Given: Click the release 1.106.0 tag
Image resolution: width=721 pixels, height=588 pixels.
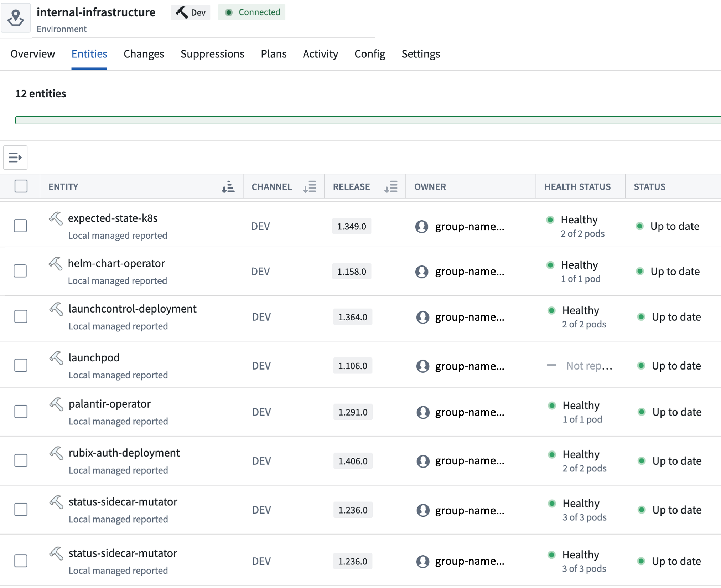Looking at the screenshot, I should click(x=353, y=366).
